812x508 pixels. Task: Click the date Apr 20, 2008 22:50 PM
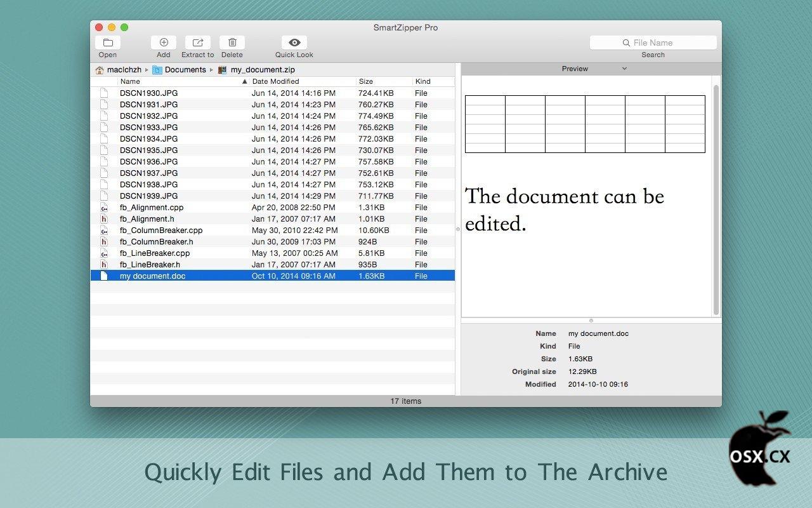tap(293, 208)
